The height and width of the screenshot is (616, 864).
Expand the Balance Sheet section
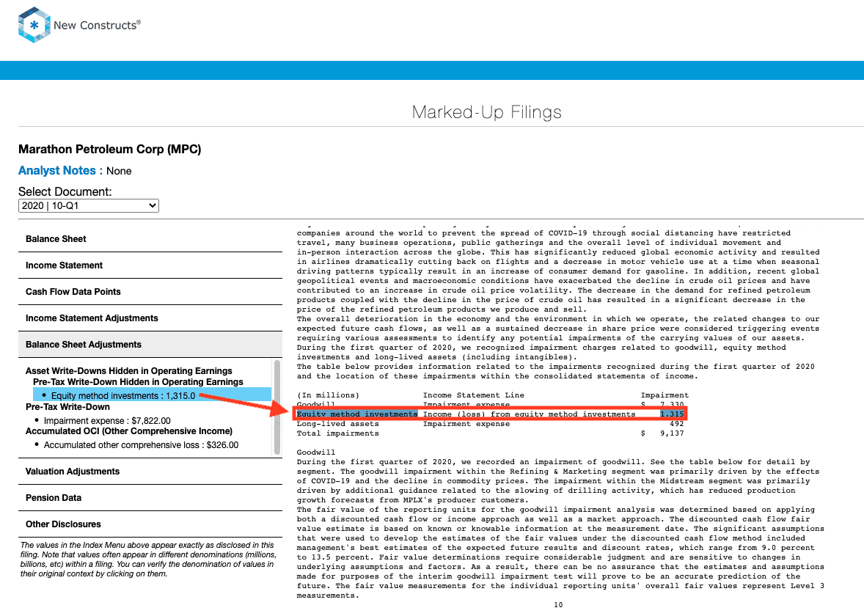(150, 239)
